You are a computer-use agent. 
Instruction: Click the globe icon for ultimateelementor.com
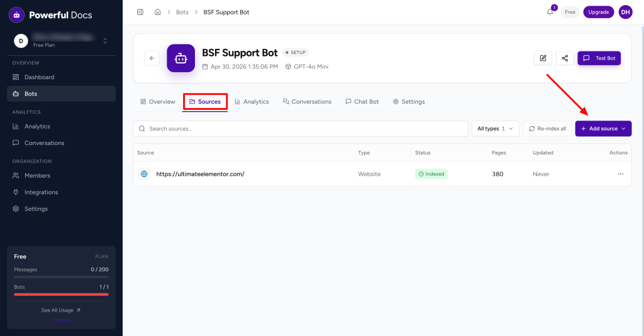[144, 174]
